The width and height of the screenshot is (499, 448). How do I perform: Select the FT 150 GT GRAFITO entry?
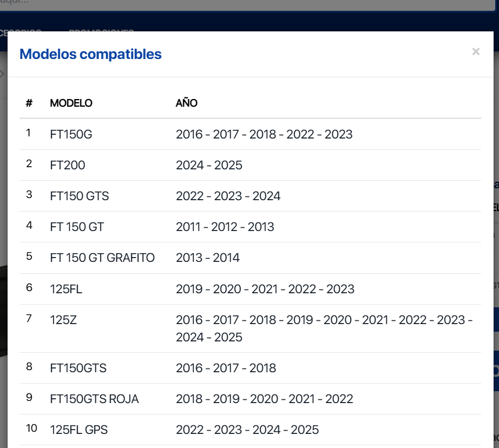[102, 258]
